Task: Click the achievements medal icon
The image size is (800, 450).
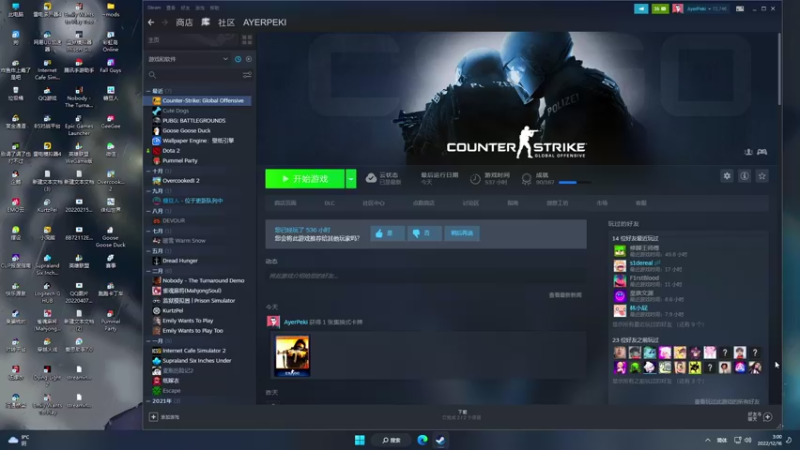Action: [527, 178]
